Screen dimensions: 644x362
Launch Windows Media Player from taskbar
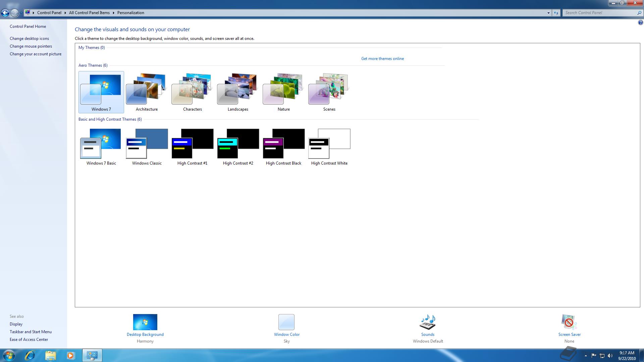(x=70, y=355)
